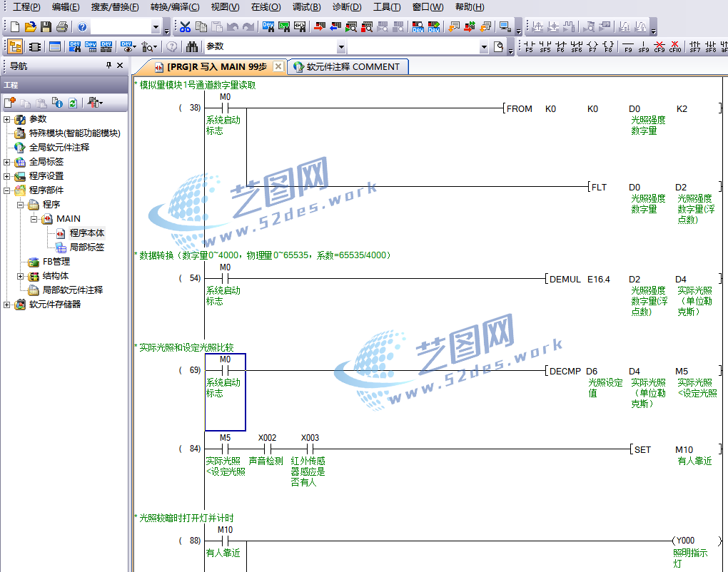Click the property info icon in project panel
The height and width of the screenshot is (572, 728).
[x=57, y=103]
